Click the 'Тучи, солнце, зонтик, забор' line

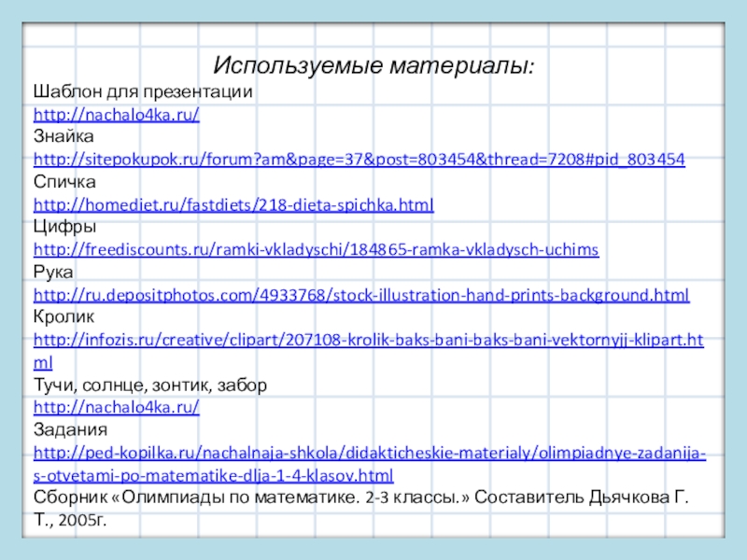click(x=150, y=385)
